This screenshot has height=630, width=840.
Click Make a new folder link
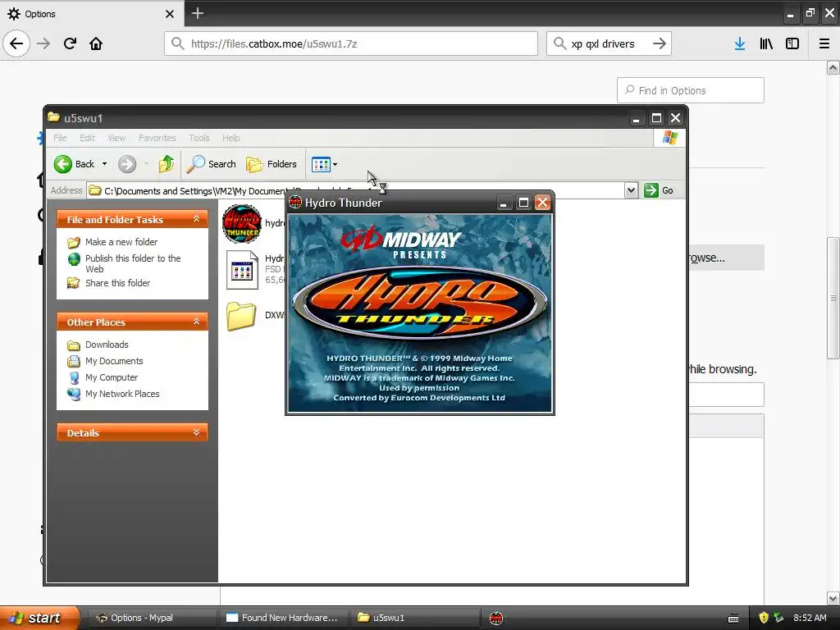(x=121, y=242)
